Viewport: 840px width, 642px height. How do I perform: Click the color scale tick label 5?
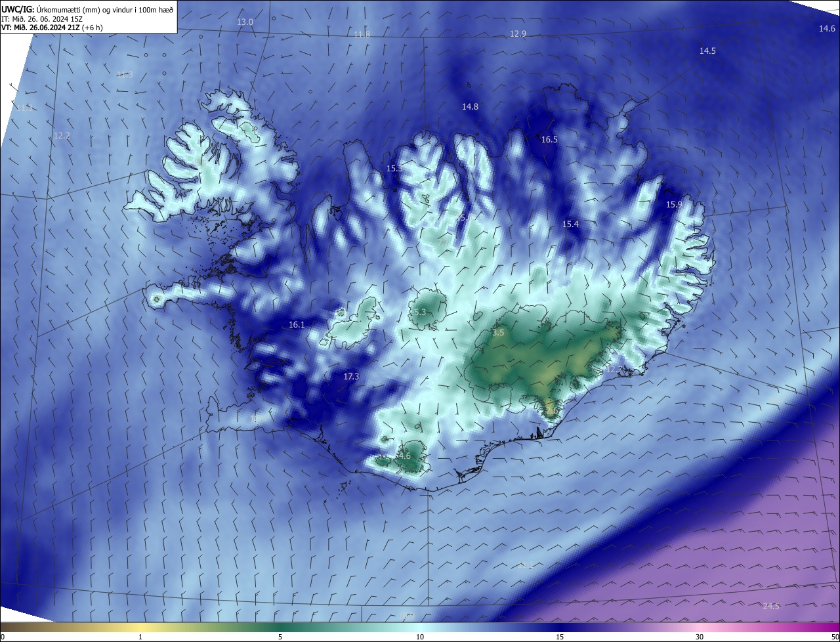(x=280, y=637)
